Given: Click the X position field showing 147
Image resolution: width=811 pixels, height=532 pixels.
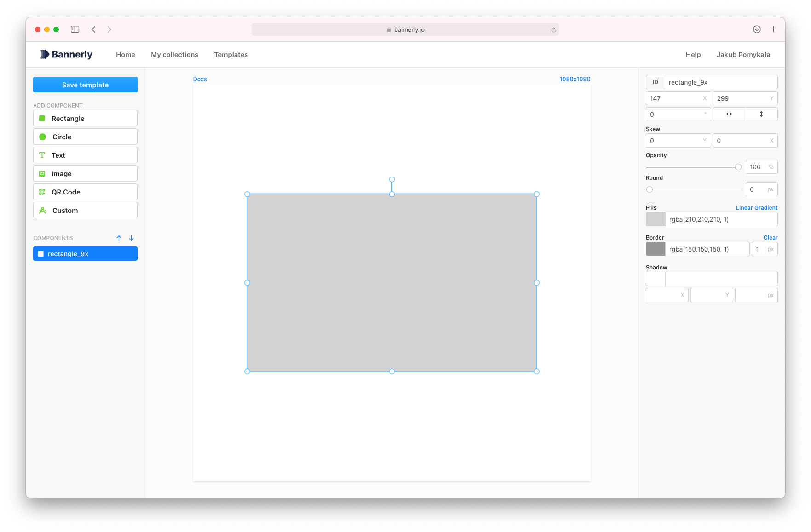Looking at the screenshot, I should (678, 98).
